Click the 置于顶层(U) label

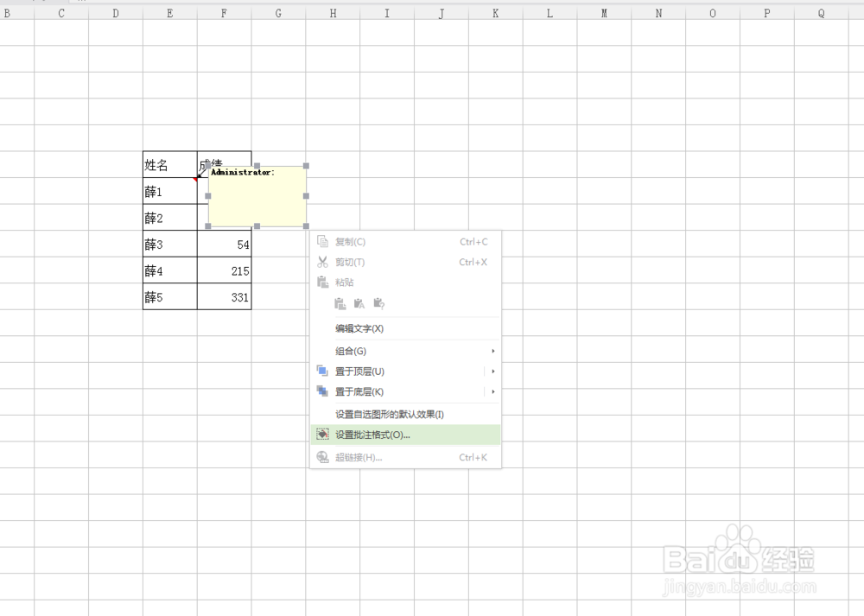click(x=359, y=372)
